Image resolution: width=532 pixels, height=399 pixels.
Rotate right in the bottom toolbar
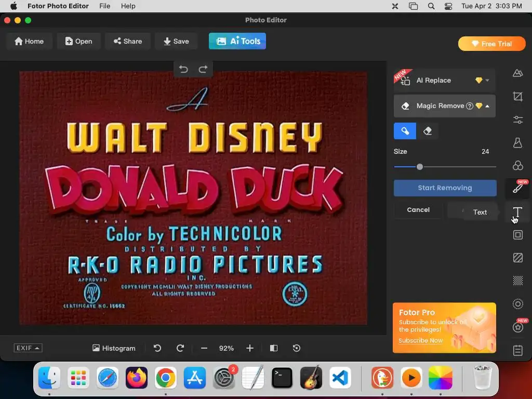[x=180, y=348]
